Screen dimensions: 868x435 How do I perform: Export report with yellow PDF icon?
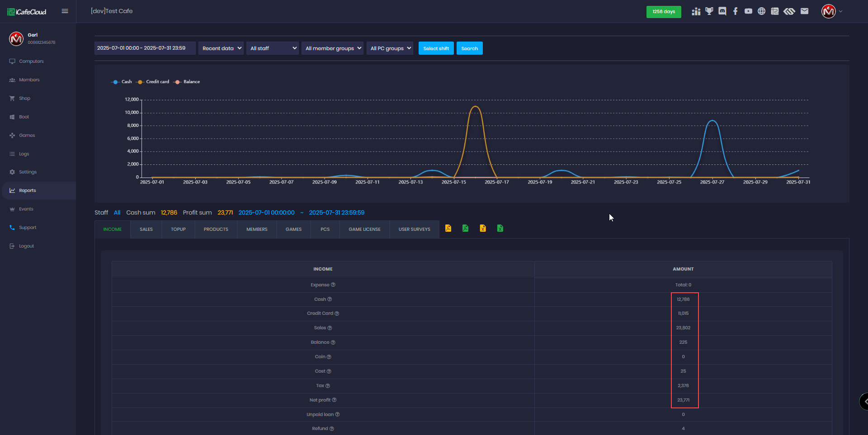point(448,229)
